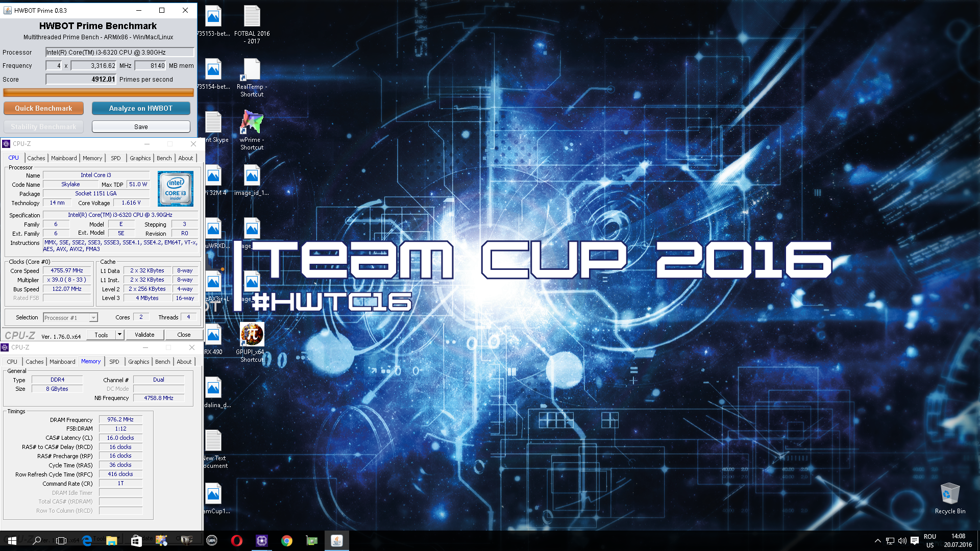This screenshot has height=551, width=980.
Task: Open Graphics tab in lower CPU-Z window
Action: [x=139, y=362]
